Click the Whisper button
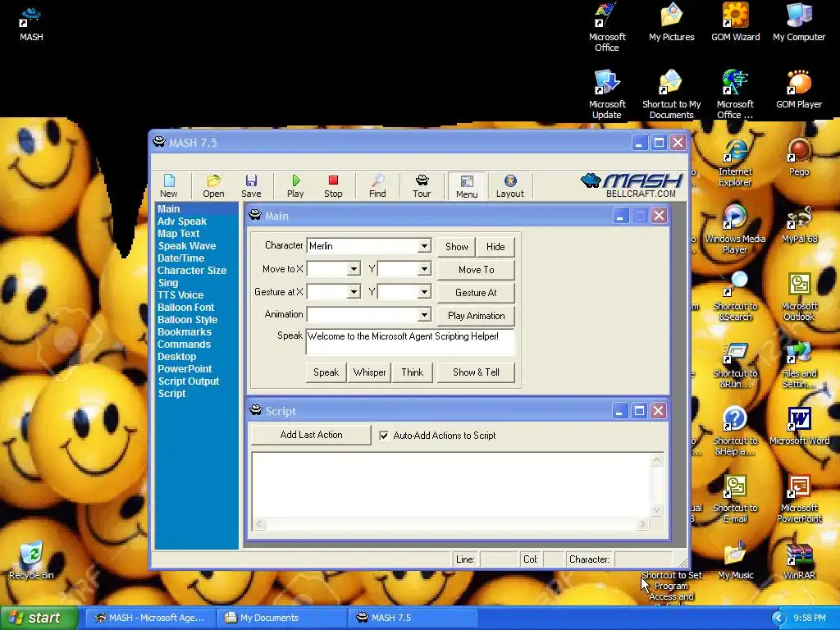This screenshot has height=630, width=840. pos(369,372)
